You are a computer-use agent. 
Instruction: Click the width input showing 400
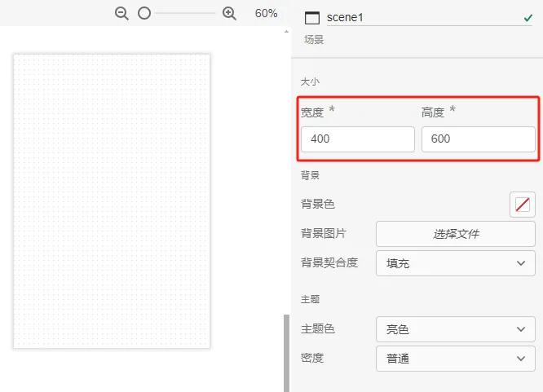coord(358,139)
